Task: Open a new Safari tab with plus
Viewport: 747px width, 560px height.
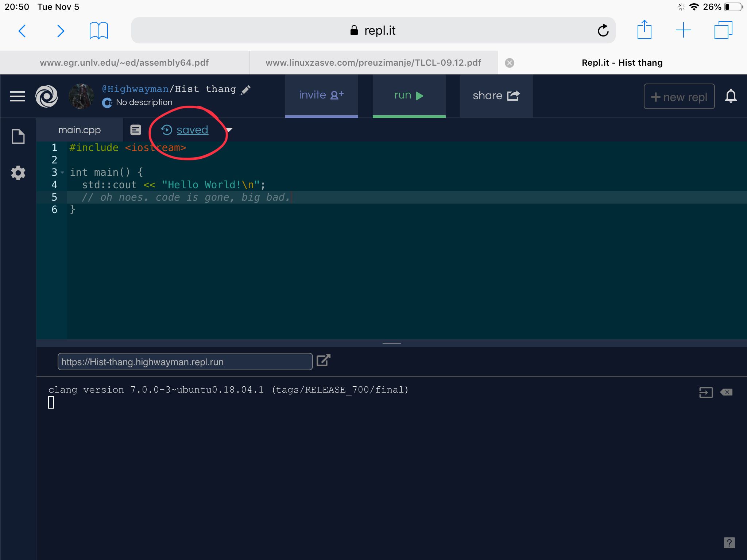Action: coord(684,30)
